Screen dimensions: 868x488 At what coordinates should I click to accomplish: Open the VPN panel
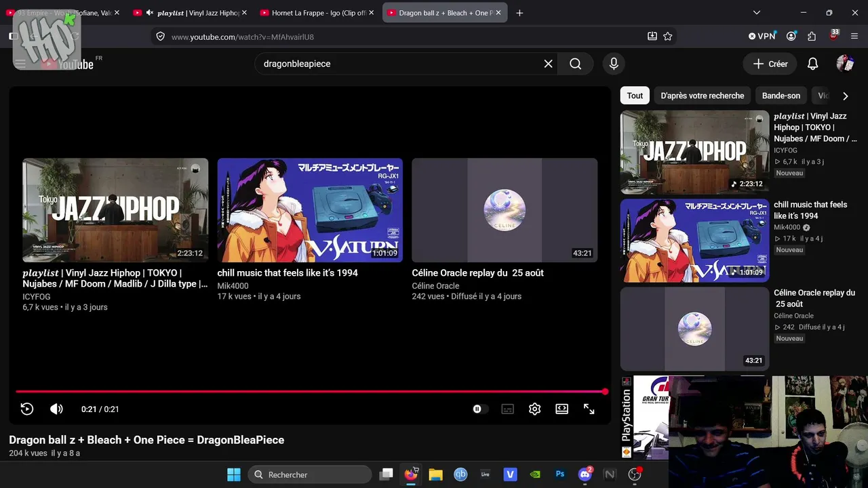[x=762, y=37]
